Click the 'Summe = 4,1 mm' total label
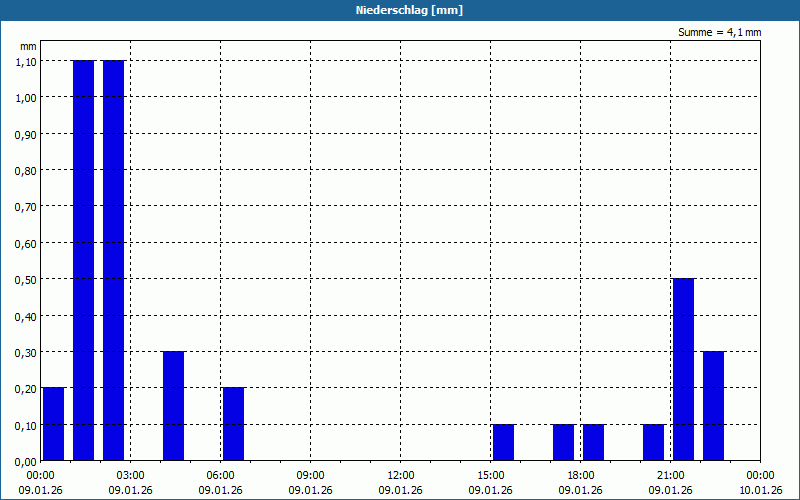Screen dimensions: 800x500 click(x=719, y=32)
